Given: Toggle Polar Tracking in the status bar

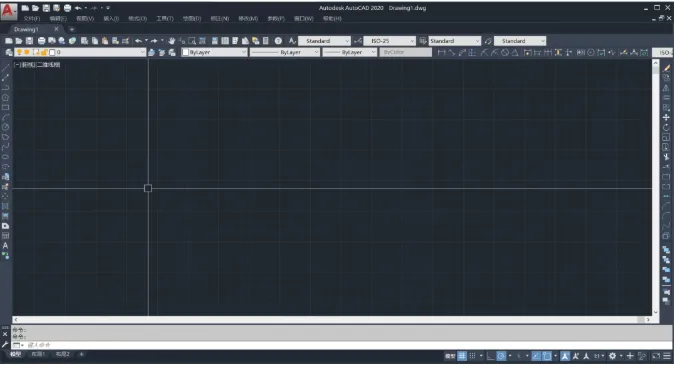Looking at the screenshot, I should point(501,356).
